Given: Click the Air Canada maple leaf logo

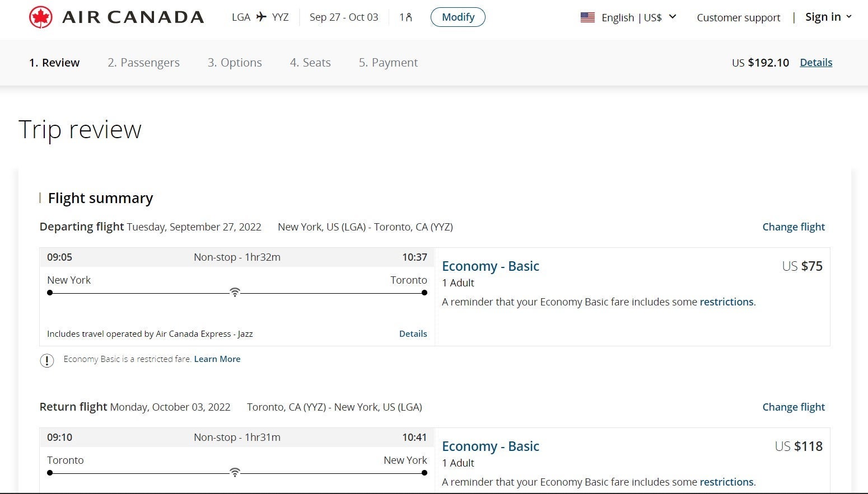Looking at the screenshot, I should (41, 17).
